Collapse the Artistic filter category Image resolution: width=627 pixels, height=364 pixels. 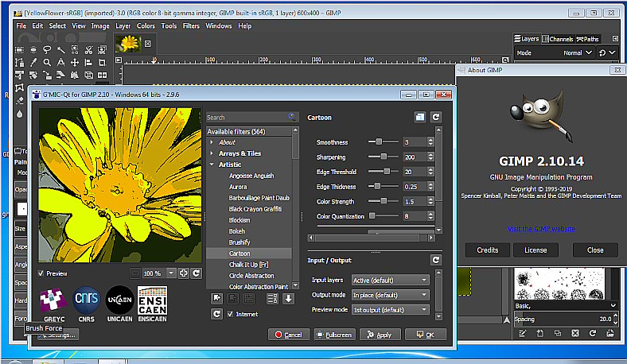pyautogui.click(x=212, y=164)
